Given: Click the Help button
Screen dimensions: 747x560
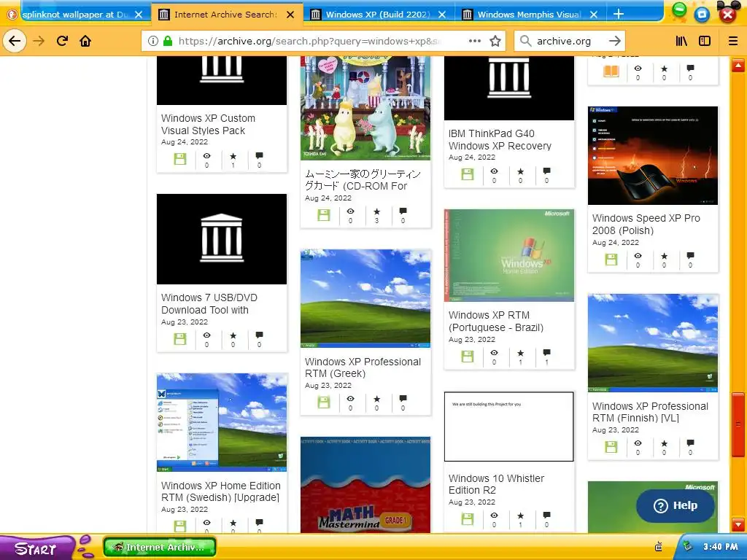Looking at the screenshot, I should pos(675,506).
